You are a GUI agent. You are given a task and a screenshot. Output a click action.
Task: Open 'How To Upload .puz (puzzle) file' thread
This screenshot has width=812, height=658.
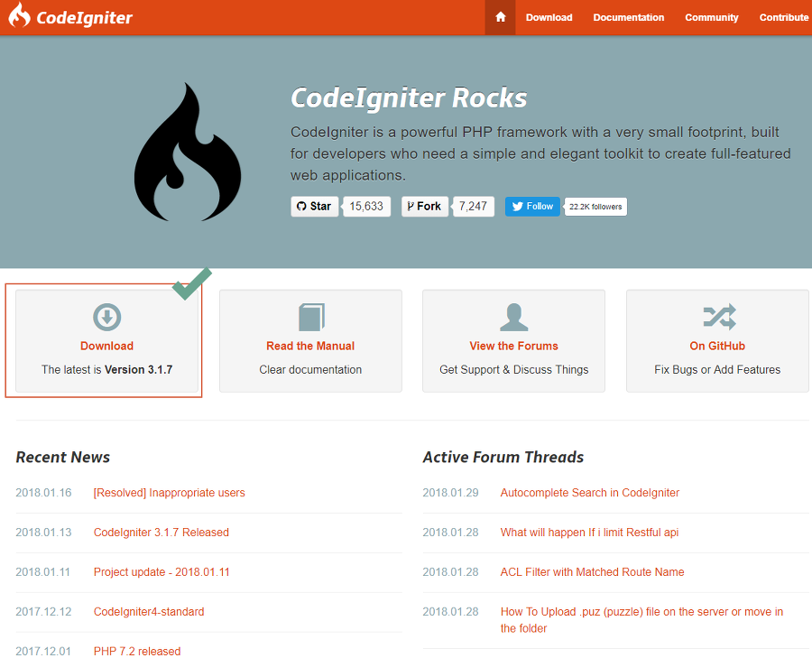641,620
